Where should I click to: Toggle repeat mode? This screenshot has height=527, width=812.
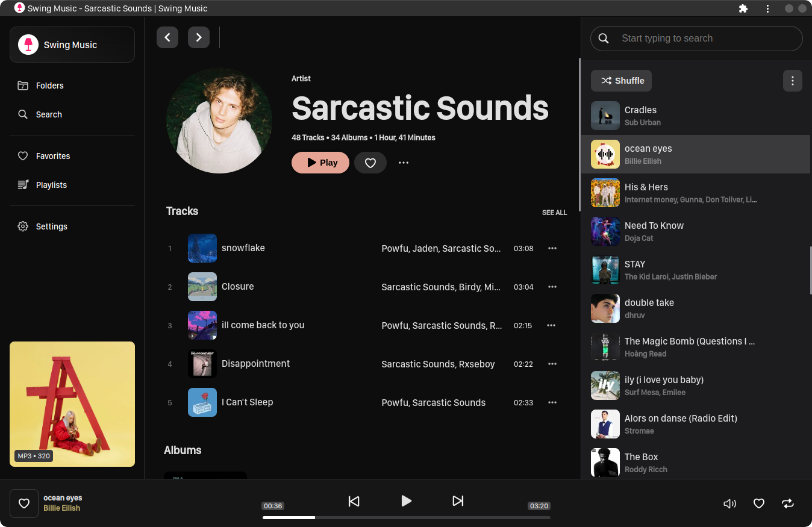tap(788, 504)
